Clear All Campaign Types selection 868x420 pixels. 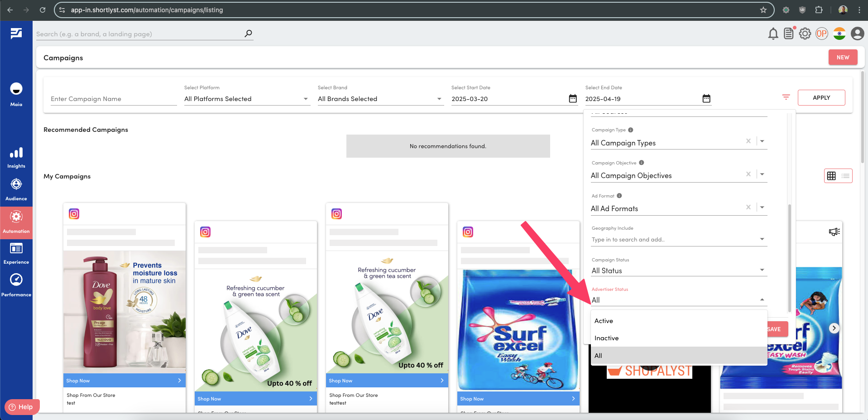(748, 141)
